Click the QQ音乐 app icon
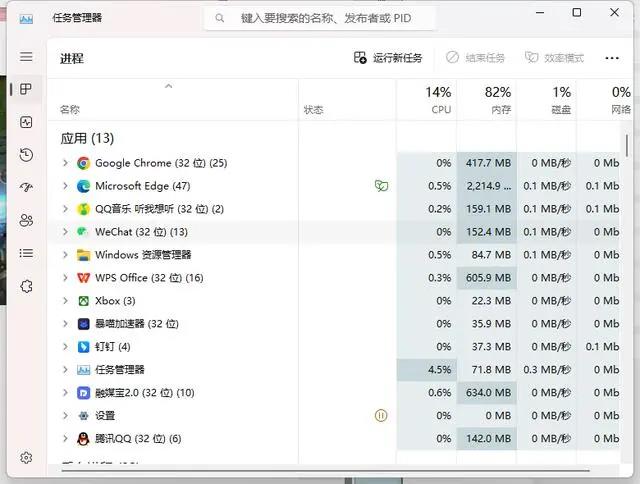Screen dimensions: 640x484 [83, 209]
